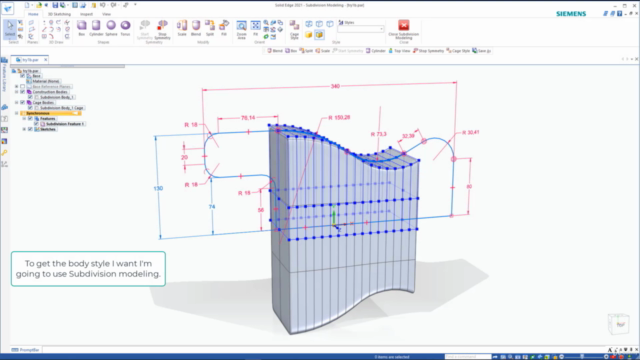This screenshot has width=640, height=360.
Task: Click the Save icon in the quick access toolbar
Action: pos(55,5)
